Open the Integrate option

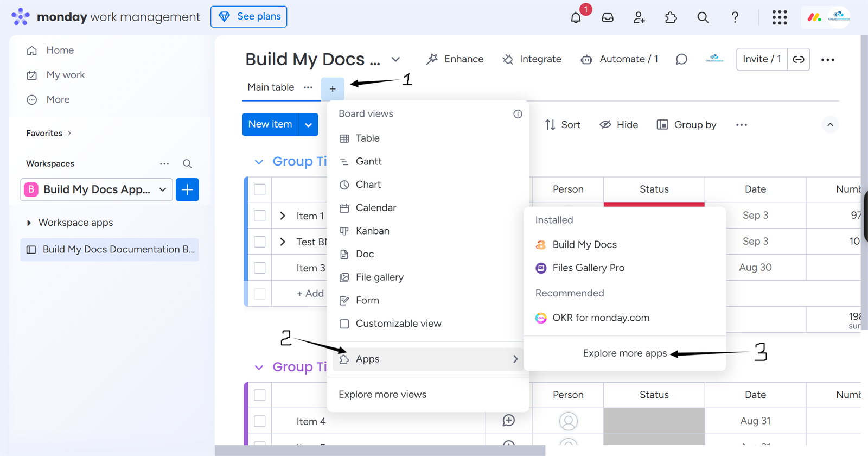tap(532, 59)
